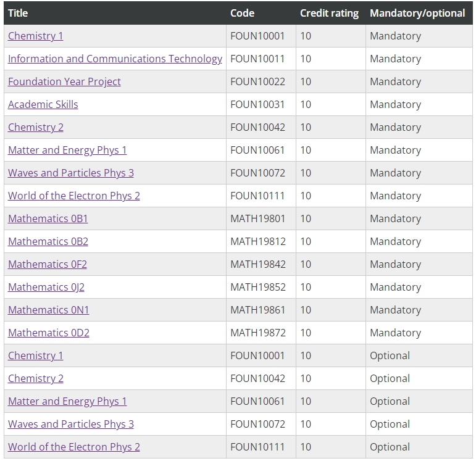
Task: Open mandatory World of the Electron Phys 2
Action: (74, 196)
